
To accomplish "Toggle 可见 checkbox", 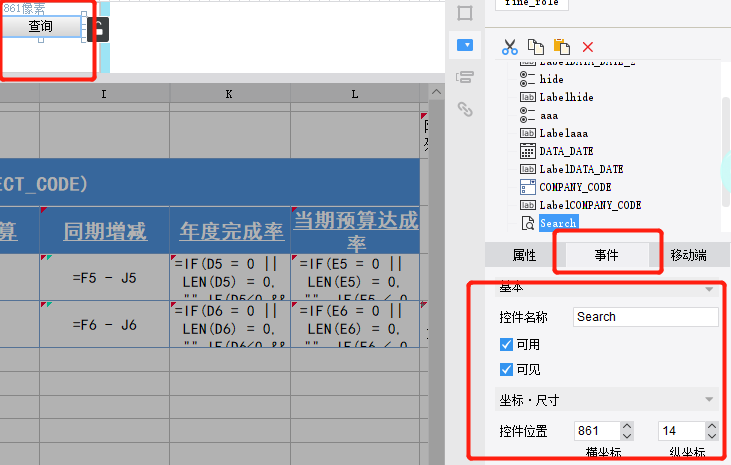I will coord(506,369).
